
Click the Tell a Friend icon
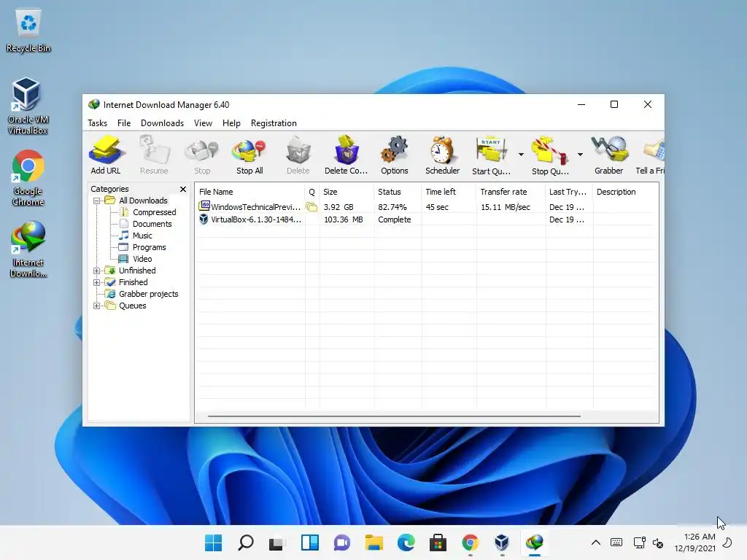click(x=651, y=155)
